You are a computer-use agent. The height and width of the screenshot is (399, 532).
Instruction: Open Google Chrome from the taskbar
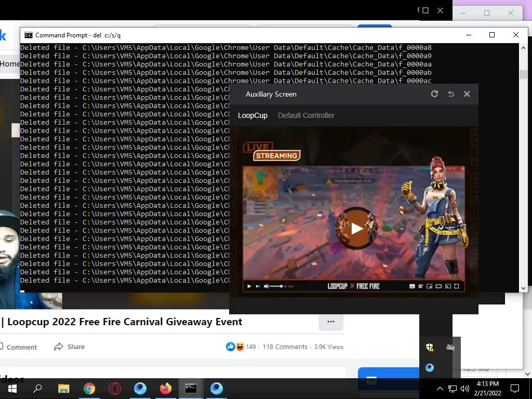[89, 389]
